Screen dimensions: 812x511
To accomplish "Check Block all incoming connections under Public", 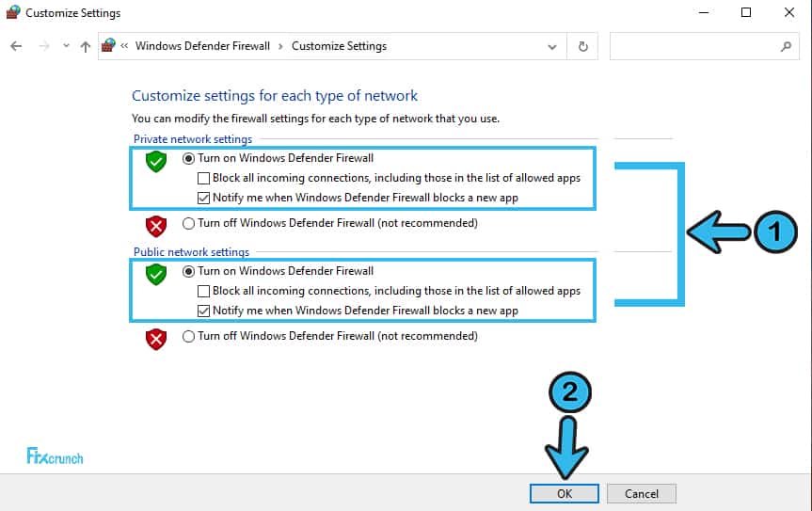I will pyautogui.click(x=203, y=291).
